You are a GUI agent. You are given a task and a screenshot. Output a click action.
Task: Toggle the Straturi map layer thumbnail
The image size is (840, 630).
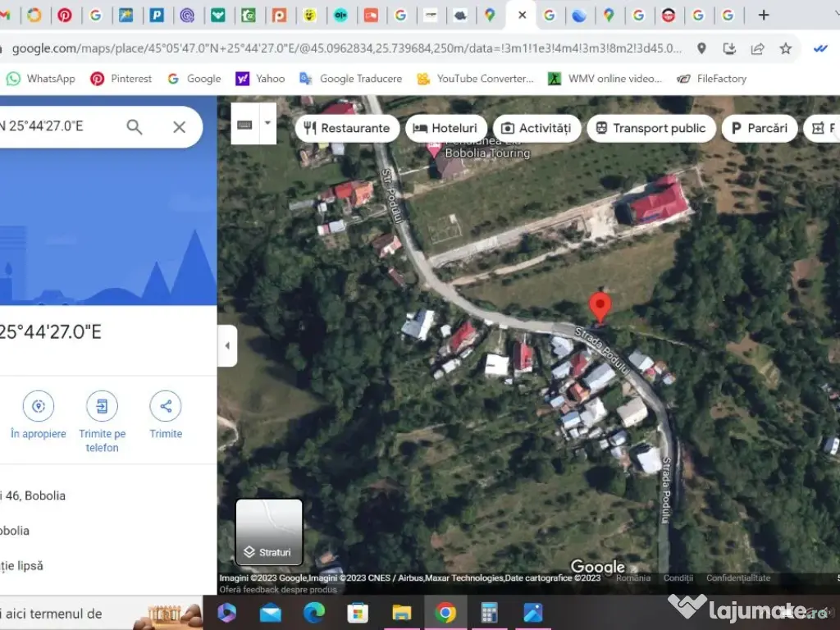pos(269,532)
